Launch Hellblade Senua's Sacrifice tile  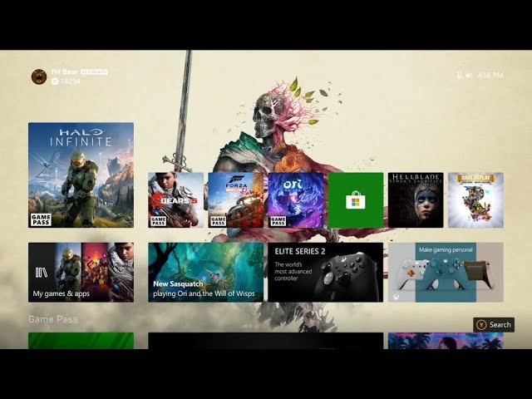click(x=416, y=199)
